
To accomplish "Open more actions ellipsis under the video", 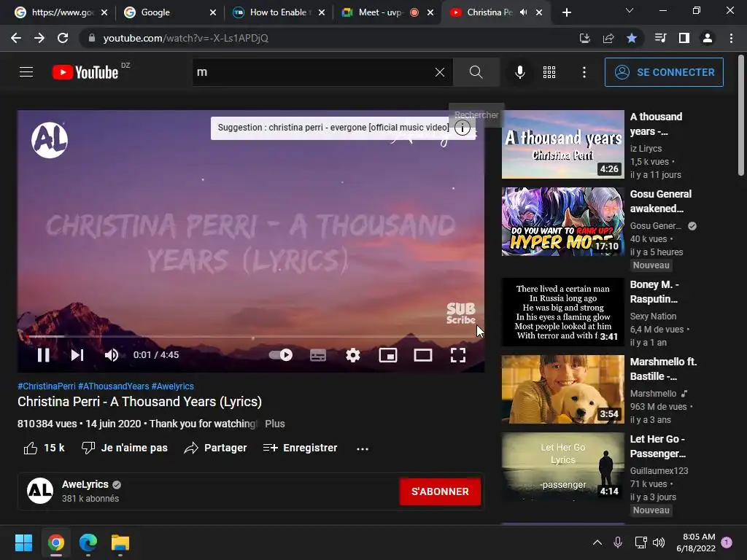I will pos(363,448).
